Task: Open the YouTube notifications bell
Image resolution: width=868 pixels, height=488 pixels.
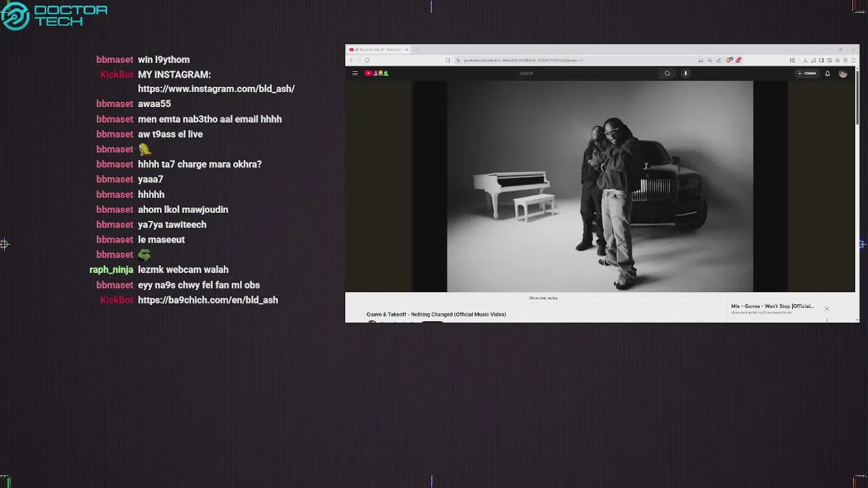Action: point(827,73)
